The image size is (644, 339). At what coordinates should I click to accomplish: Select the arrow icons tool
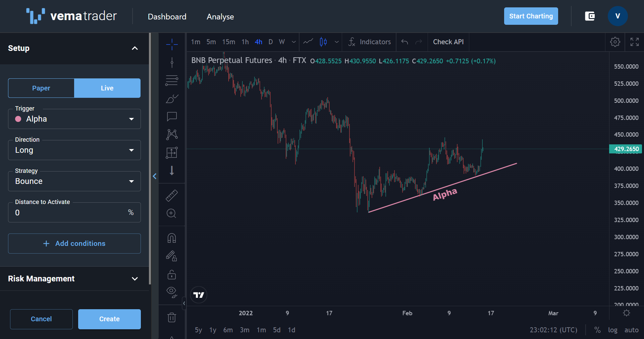172,171
